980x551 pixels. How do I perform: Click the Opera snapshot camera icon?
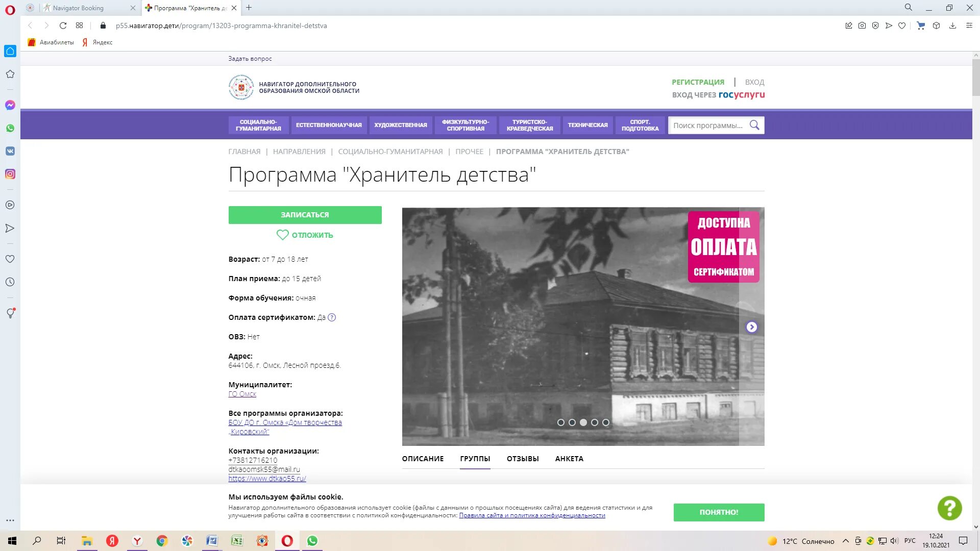[x=862, y=26]
